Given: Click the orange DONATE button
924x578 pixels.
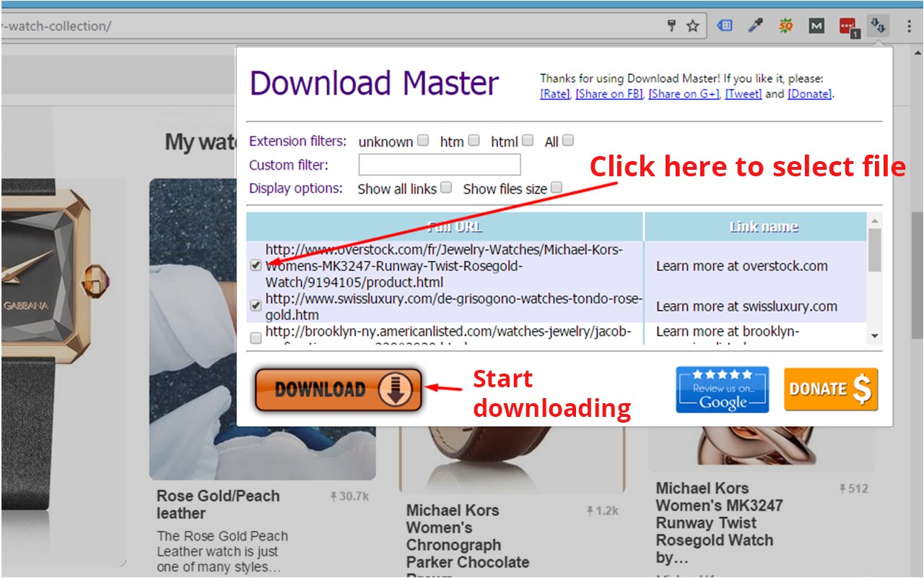Looking at the screenshot, I should (831, 389).
